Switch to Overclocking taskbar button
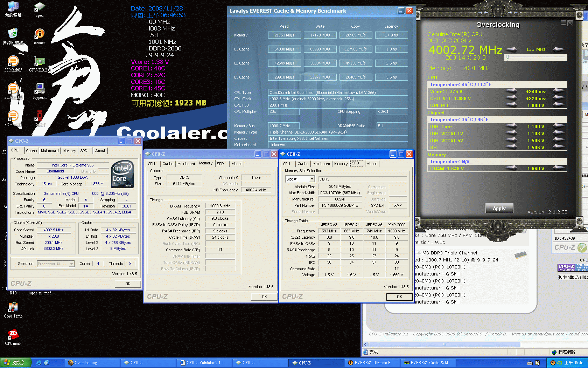The width and height of the screenshot is (588, 368). point(92,363)
